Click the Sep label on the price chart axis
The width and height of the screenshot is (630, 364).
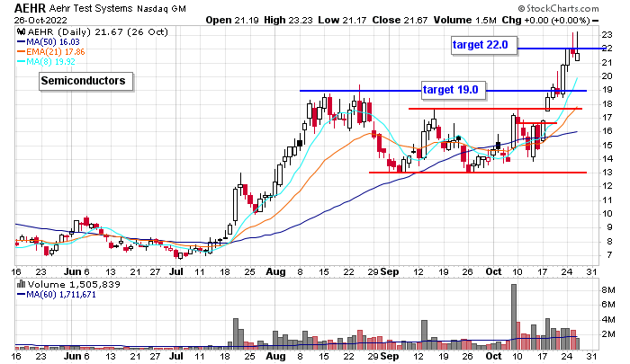390,272
